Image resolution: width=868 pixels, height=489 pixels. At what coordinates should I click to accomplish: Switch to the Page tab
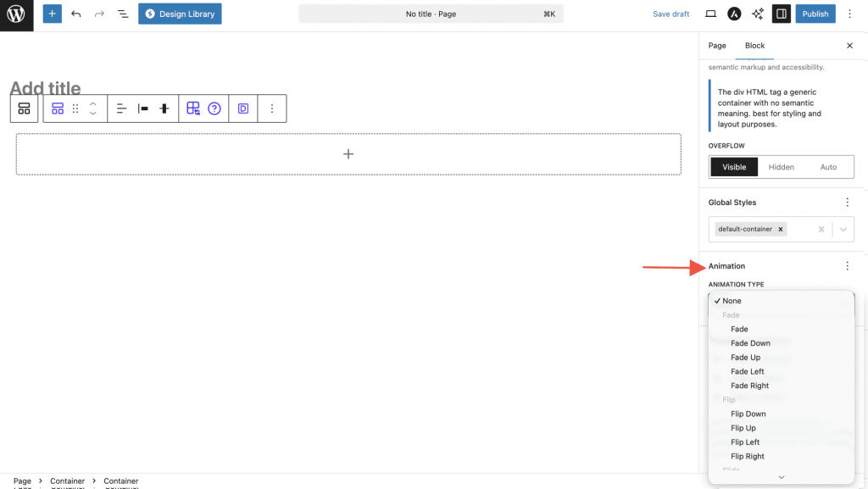[x=717, y=46]
